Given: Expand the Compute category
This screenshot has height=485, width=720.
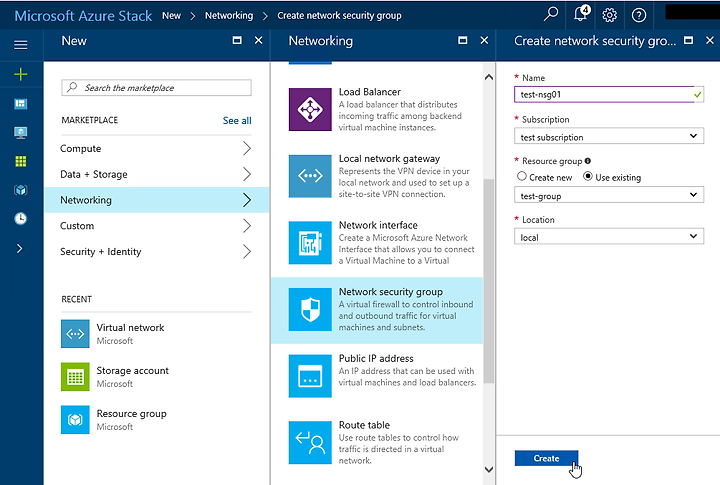Looking at the screenshot, I should (x=156, y=148).
